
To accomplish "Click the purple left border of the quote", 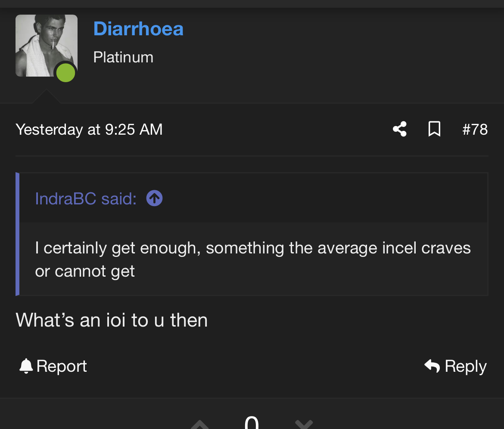I will [x=18, y=234].
